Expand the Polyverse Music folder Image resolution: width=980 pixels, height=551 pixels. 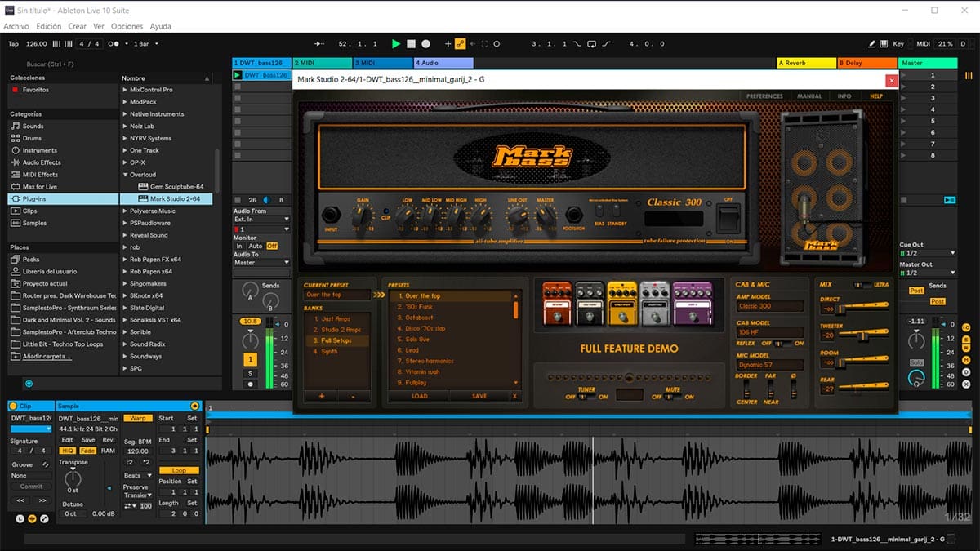(x=125, y=211)
